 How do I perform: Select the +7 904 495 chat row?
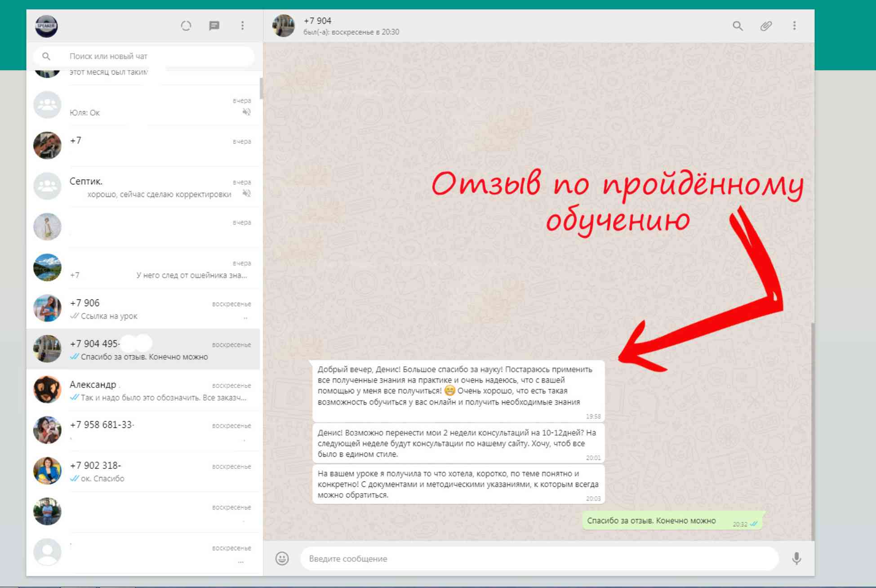[x=144, y=349]
